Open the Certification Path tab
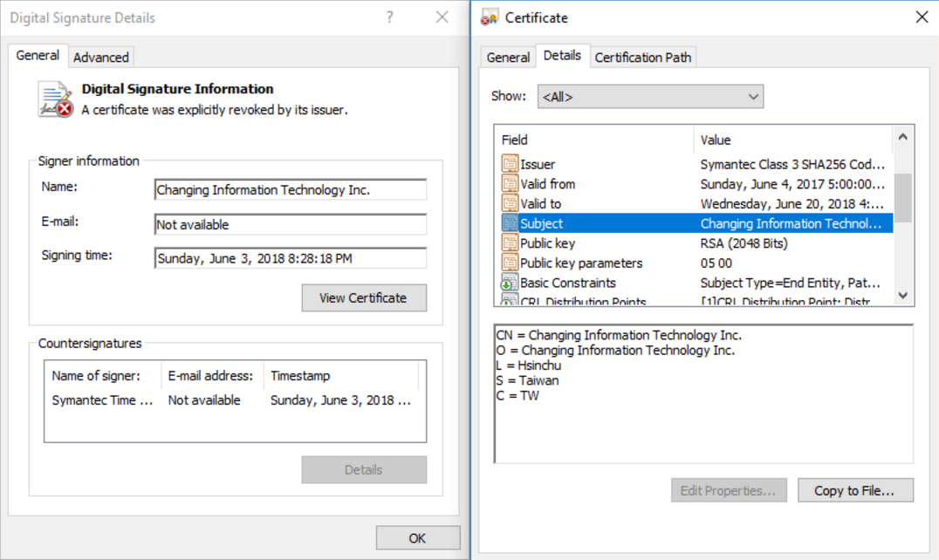 pos(643,58)
